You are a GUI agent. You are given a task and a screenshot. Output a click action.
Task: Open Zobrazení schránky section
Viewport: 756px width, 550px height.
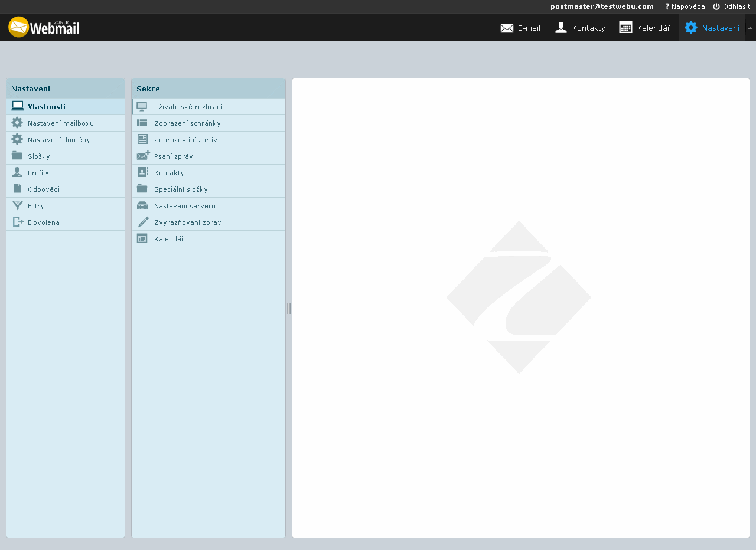(x=187, y=123)
